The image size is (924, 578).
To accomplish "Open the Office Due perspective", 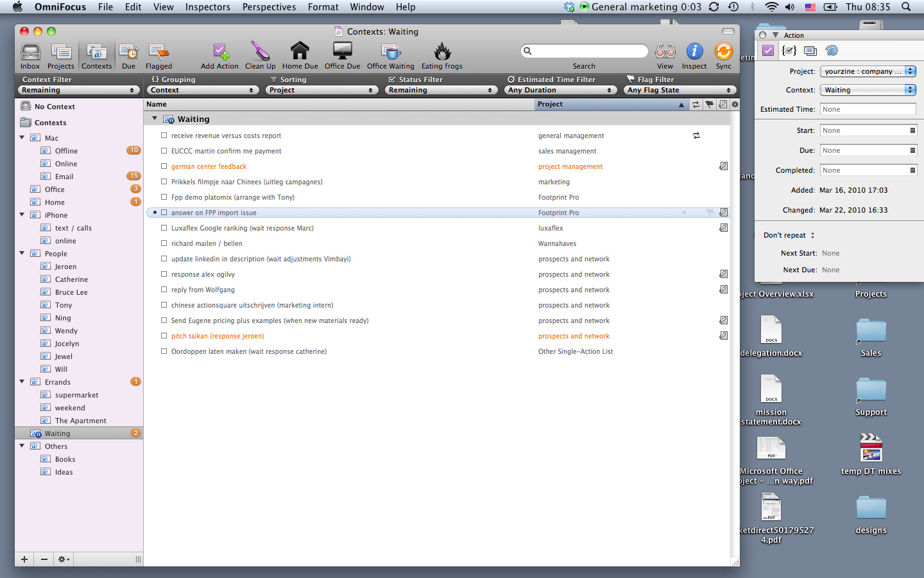I will (x=342, y=56).
